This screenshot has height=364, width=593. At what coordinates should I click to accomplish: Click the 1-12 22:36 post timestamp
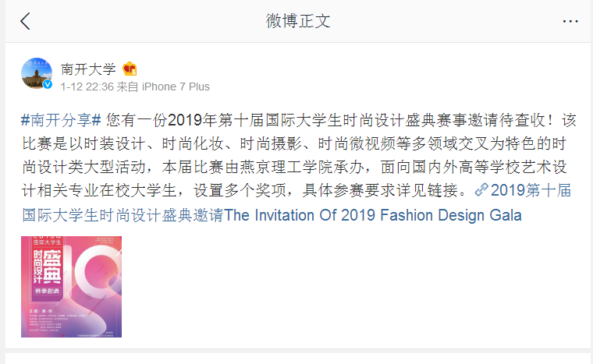[87, 87]
